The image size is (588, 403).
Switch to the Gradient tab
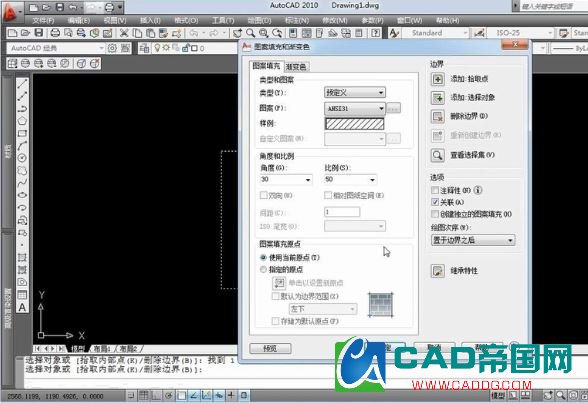[x=296, y=67]
